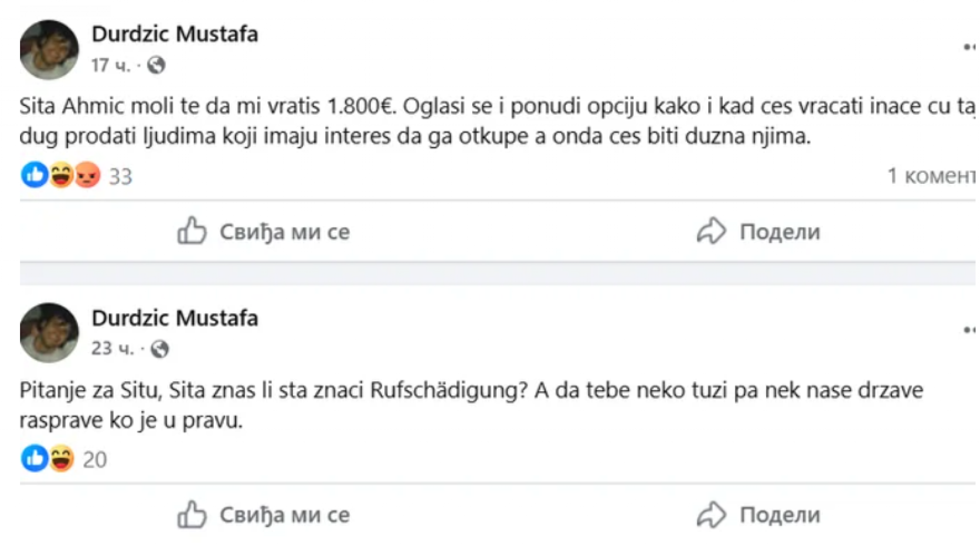Click the 33 reactions count
Screen dimensions: 980x555
click(120, 177)
